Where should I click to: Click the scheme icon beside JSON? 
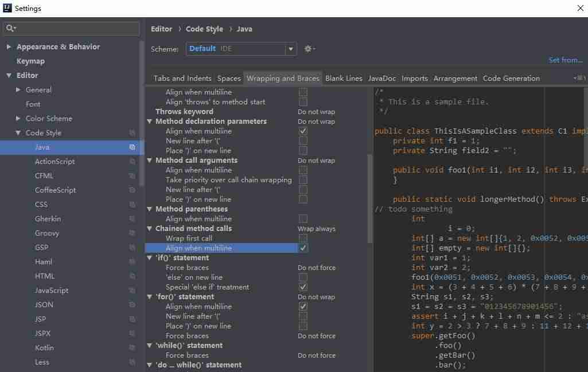[132, 304]
